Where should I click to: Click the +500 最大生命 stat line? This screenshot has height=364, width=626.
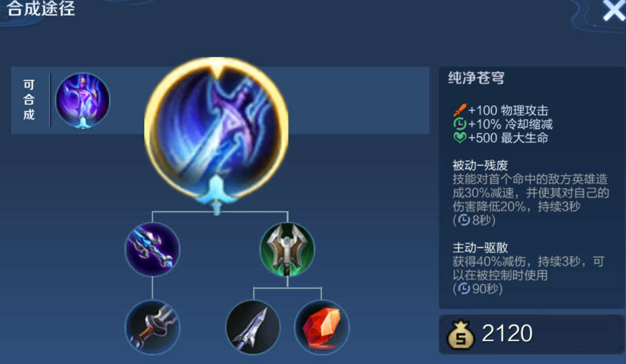(x=501, y=138)
